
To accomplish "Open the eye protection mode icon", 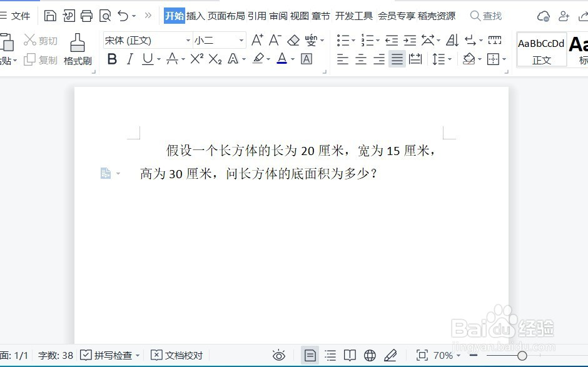I will pyautogui.click(x=278, y=354).
